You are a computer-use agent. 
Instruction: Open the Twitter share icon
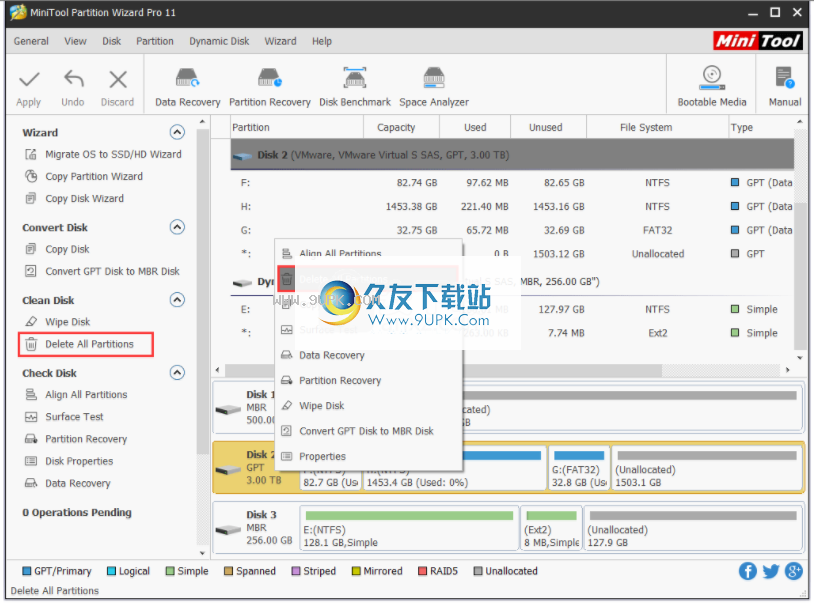pos(771,572)
